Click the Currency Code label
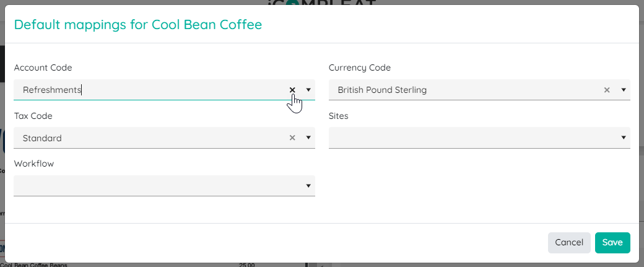Viewport: 644px width, 267px height. (360, 68)
